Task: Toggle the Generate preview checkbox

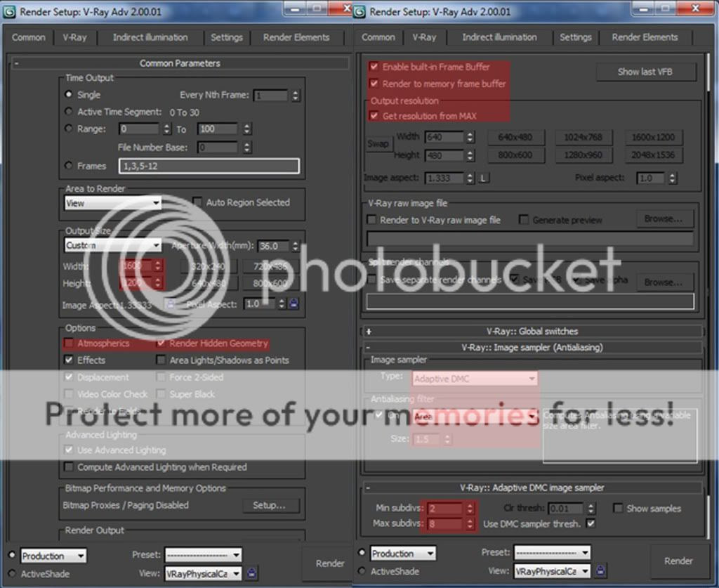Action: 524,220
